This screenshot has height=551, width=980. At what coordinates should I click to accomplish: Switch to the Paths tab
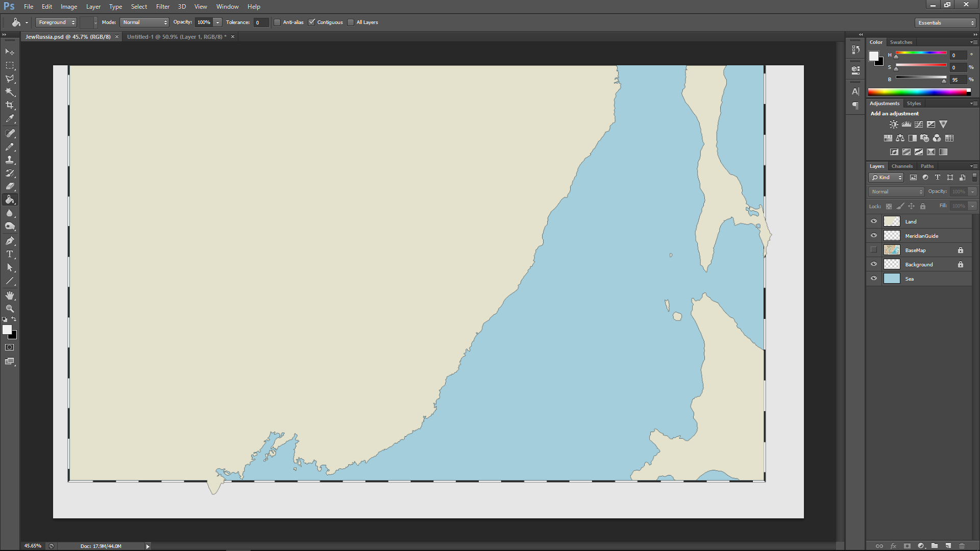pyautogui.click(x=927, y=166)
